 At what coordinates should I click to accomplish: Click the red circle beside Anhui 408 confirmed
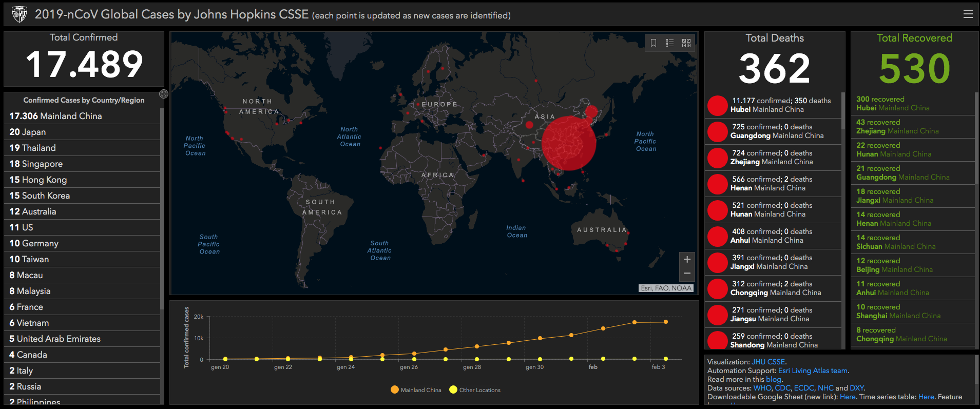[718, 237]
